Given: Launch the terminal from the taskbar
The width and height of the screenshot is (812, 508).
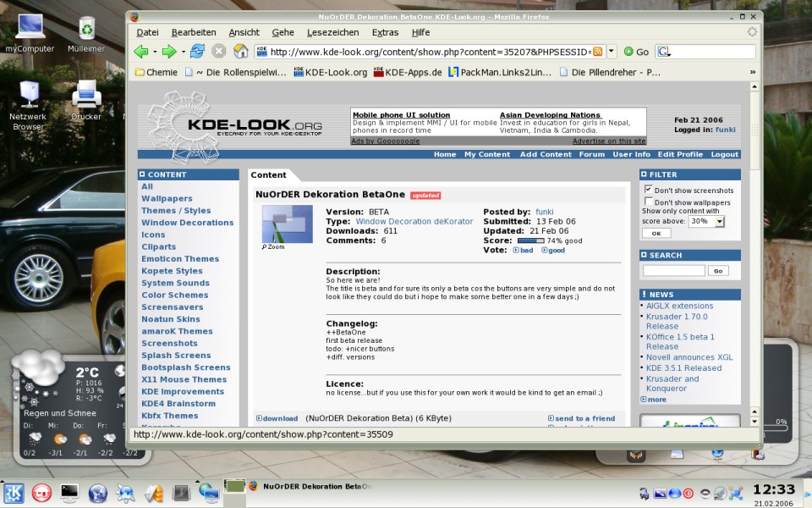Looking at the screenshot, I should (69, 493).
